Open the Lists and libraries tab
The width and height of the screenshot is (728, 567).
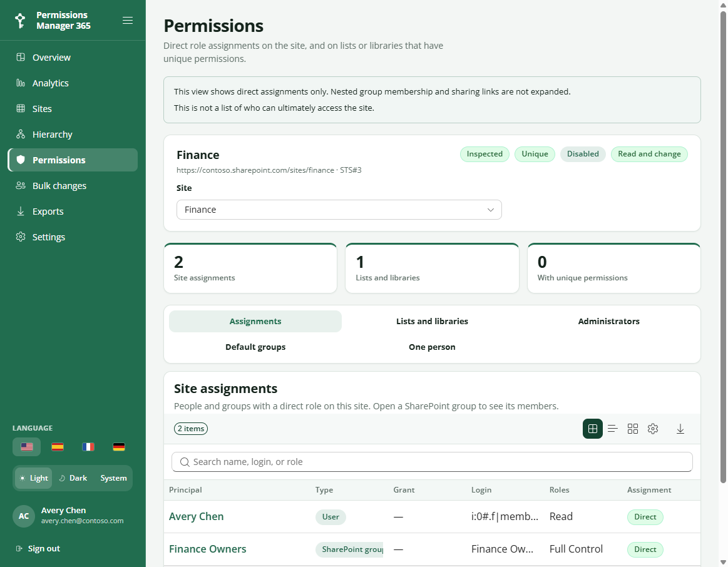pos(432,321)
